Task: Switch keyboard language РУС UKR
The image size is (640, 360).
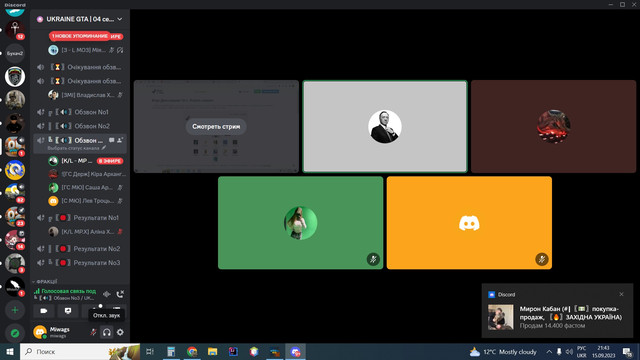Action: [x=582, y=351]
